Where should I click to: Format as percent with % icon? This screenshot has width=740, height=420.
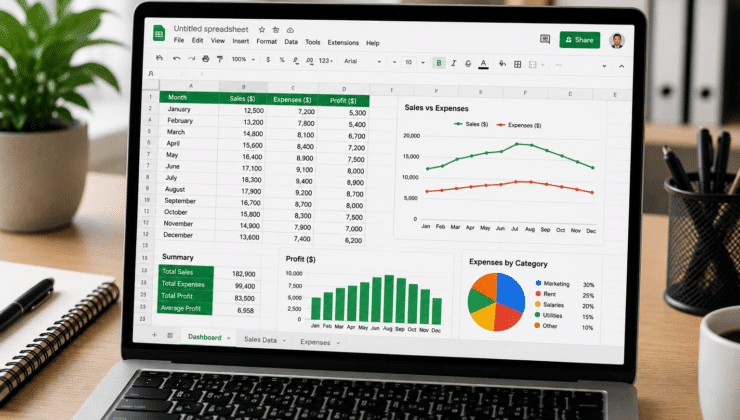point(282,60)
